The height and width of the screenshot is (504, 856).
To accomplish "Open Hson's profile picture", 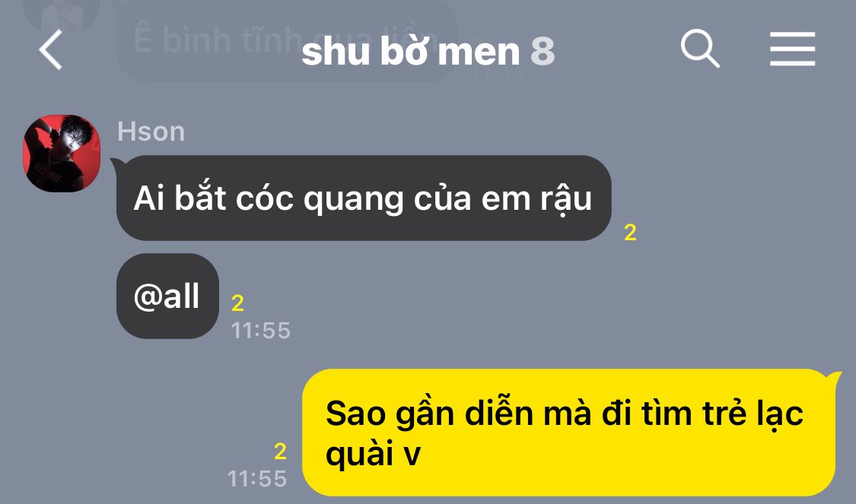I will (x=62, y=153).
